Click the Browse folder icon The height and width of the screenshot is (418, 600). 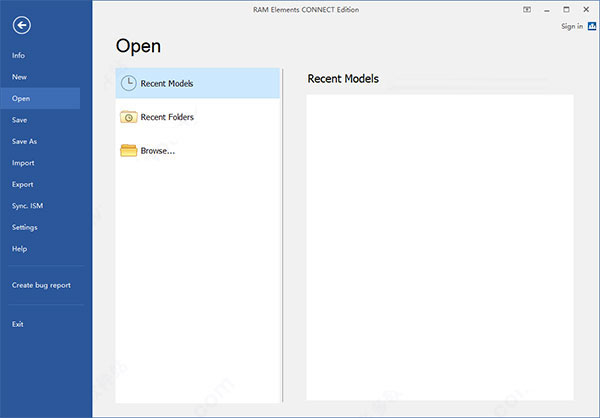129,150
